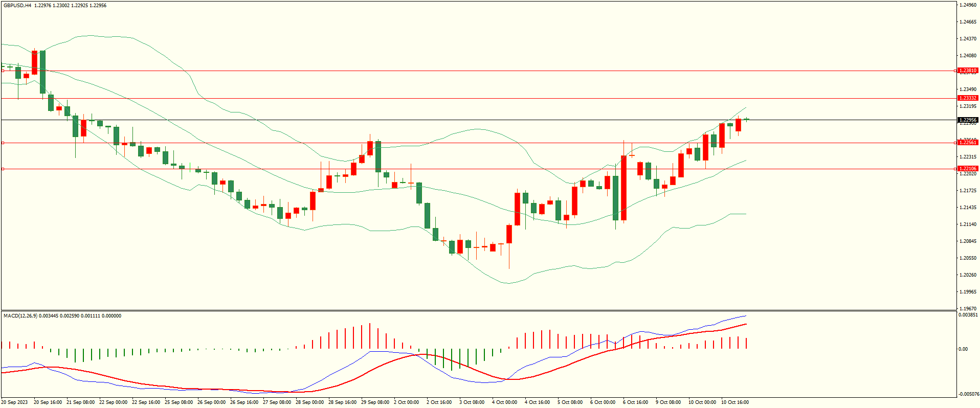Click the 1.23332 red price tag
This screenshot has width=980, height=408.
967,98
